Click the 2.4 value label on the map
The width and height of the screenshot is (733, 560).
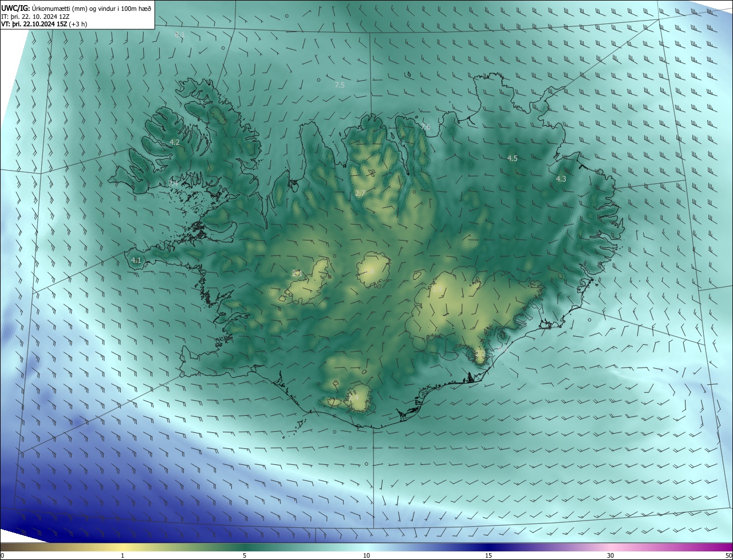click(x=353, y=397)
